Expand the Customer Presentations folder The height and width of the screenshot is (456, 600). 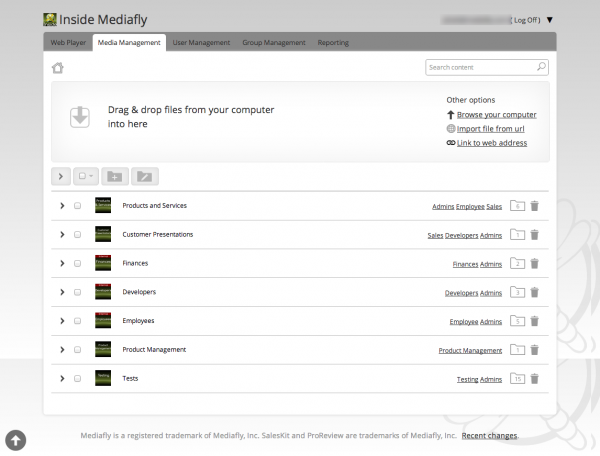tap(62, 235)
